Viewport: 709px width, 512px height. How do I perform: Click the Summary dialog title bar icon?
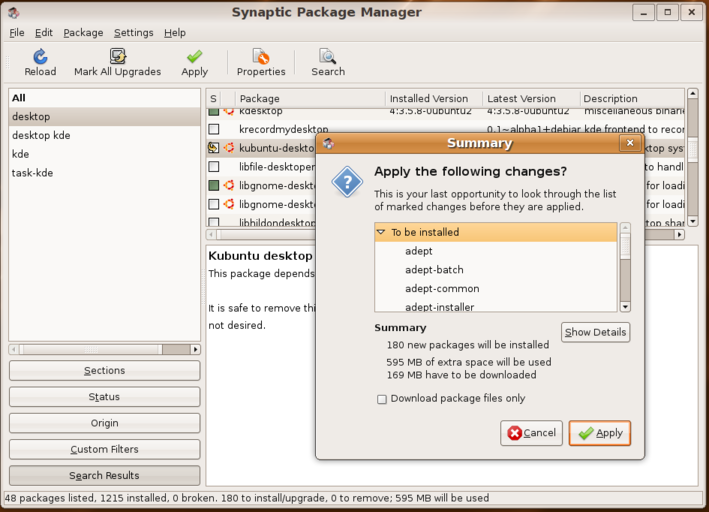[328, 143]
